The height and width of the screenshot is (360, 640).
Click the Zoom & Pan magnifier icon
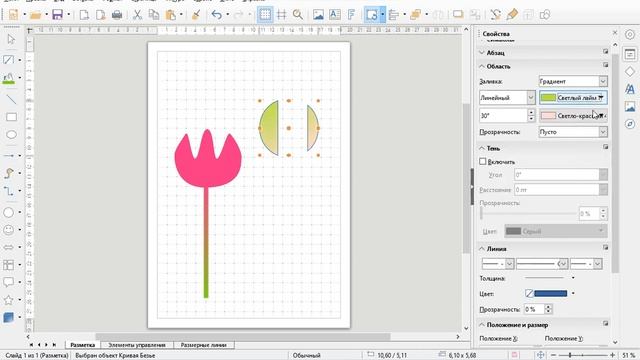(298, 15)
